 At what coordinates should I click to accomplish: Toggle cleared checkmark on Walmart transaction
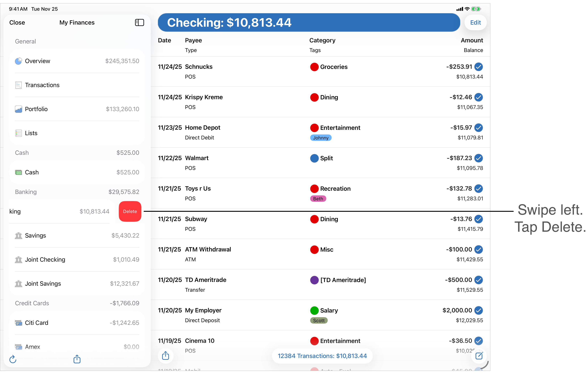coord(478,158)
